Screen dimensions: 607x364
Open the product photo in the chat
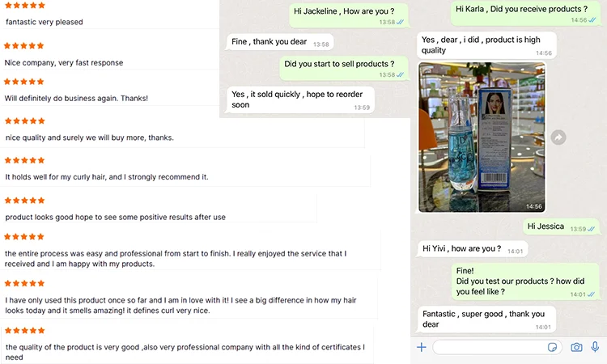click(x=482, y=138)
